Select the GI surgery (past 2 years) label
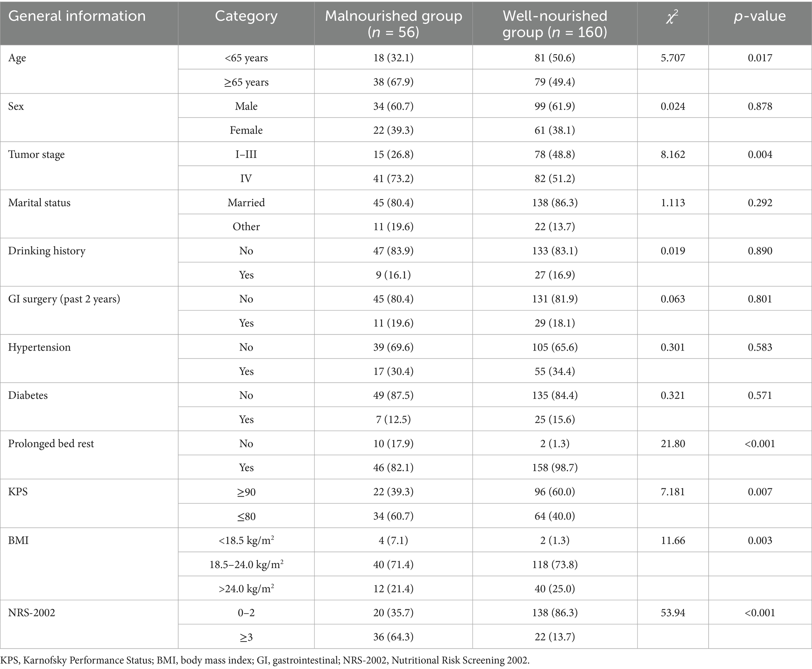 coord(64,299)
